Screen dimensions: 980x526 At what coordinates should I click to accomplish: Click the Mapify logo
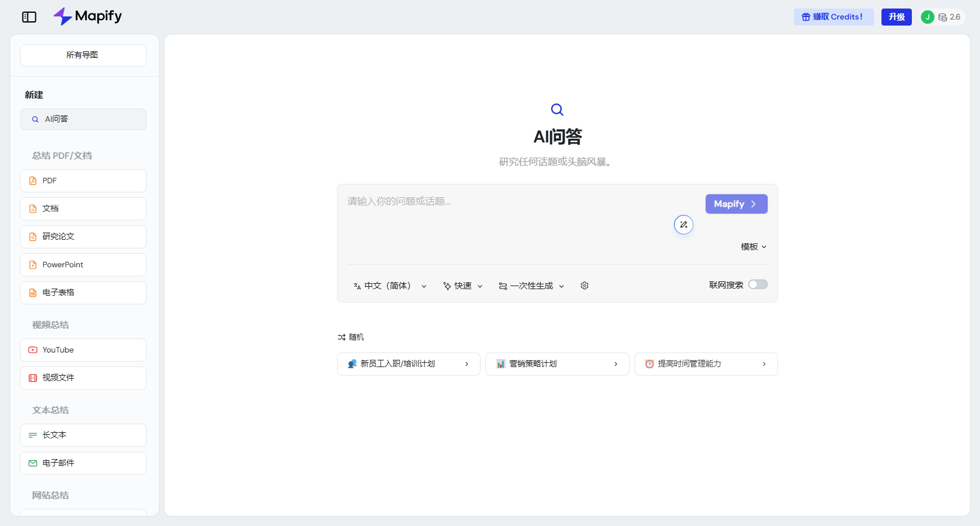click(x=88, y=16)
